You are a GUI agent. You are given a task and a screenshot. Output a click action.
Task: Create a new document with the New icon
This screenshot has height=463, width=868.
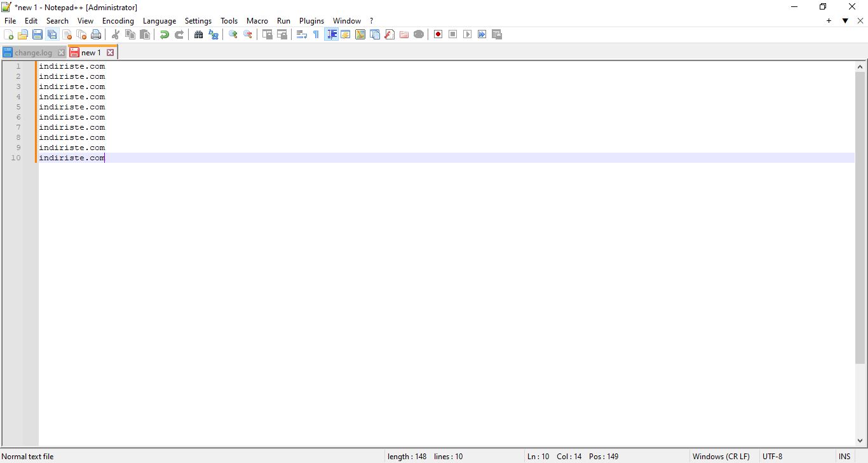(x=9, y=34)
